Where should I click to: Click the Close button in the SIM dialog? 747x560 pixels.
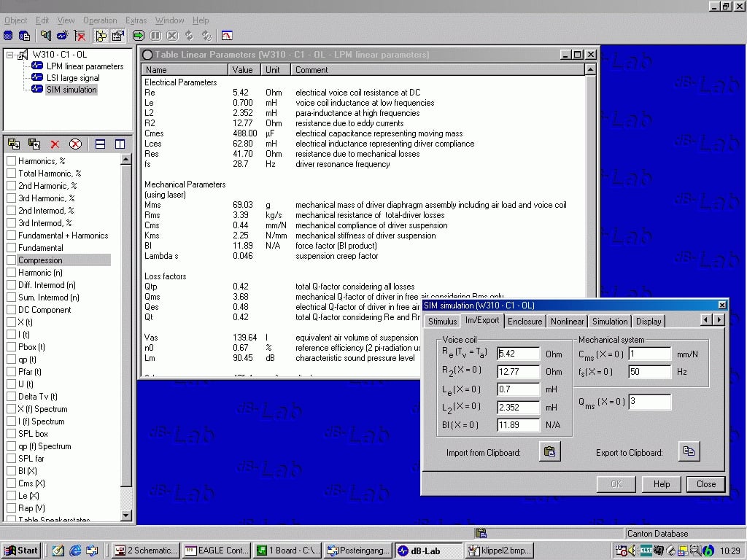coord(705,484)
